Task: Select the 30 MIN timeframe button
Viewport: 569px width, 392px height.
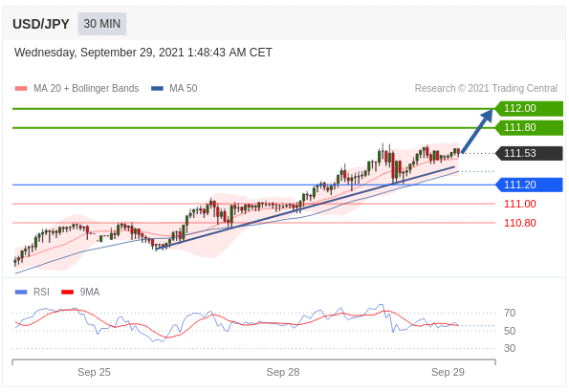Action: coord(102,24)
